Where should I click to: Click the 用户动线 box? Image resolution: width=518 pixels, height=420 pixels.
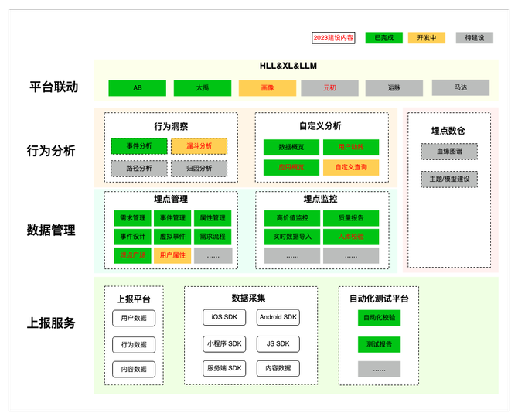(x=351, y=148)
